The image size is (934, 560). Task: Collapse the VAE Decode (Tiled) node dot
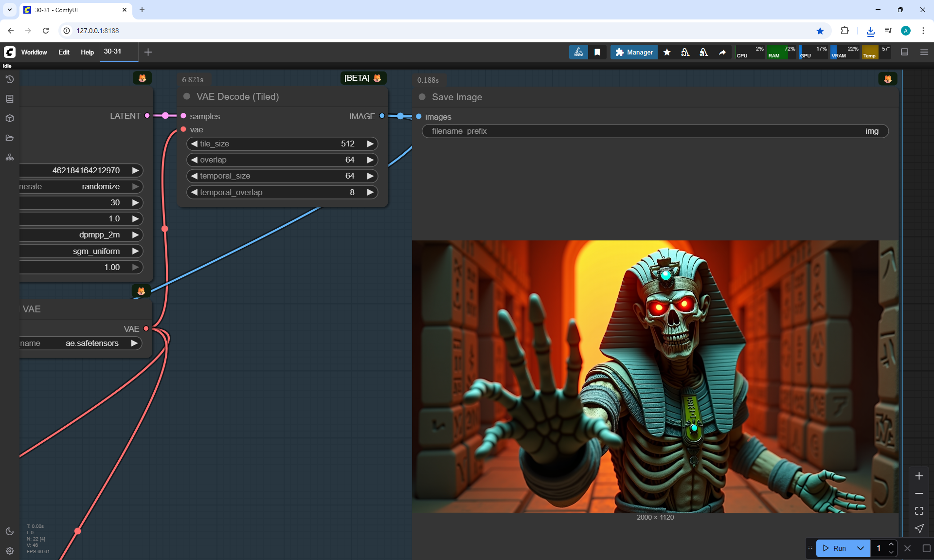(187, 96)
